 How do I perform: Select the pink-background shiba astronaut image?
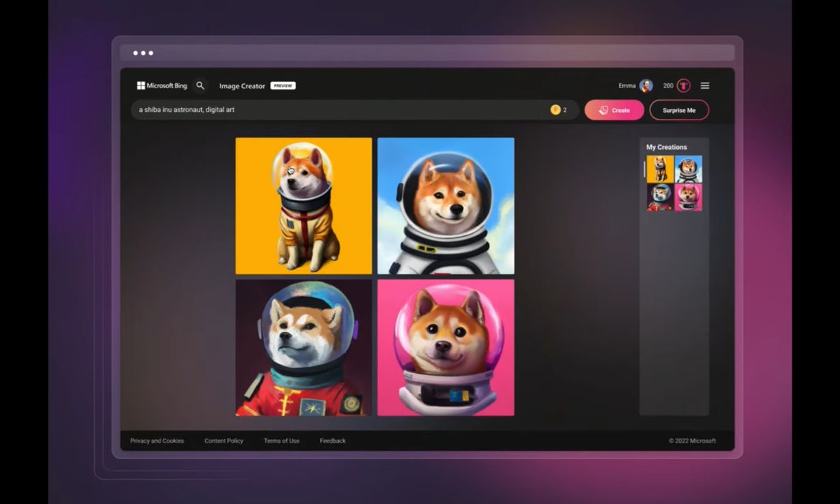(x=445, y=347)
